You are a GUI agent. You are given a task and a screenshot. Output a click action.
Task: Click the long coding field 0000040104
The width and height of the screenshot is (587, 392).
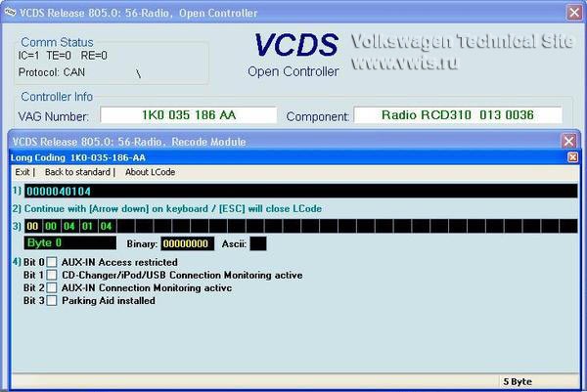tap(301, 192)
